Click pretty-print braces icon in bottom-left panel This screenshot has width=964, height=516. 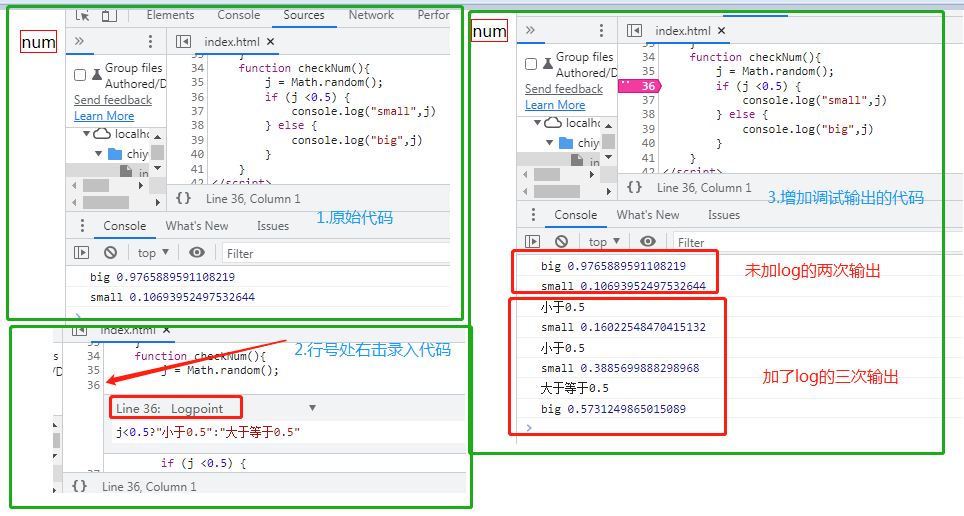pos(79,486)
